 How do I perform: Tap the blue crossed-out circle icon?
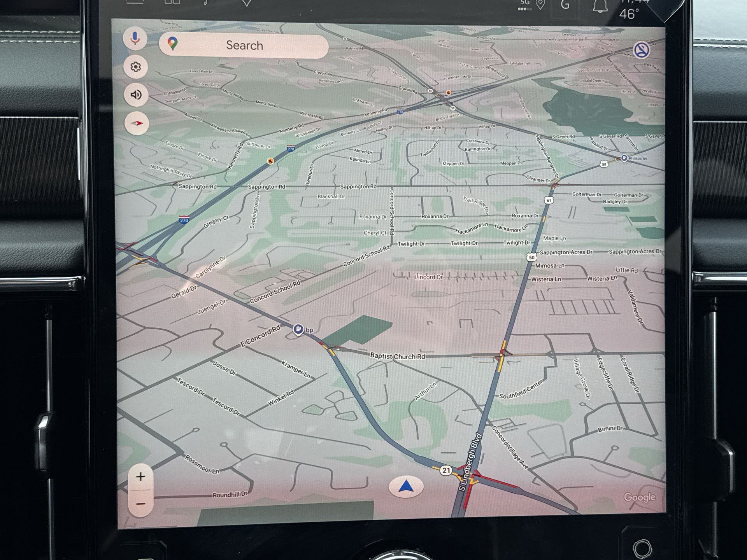point(641,50)
